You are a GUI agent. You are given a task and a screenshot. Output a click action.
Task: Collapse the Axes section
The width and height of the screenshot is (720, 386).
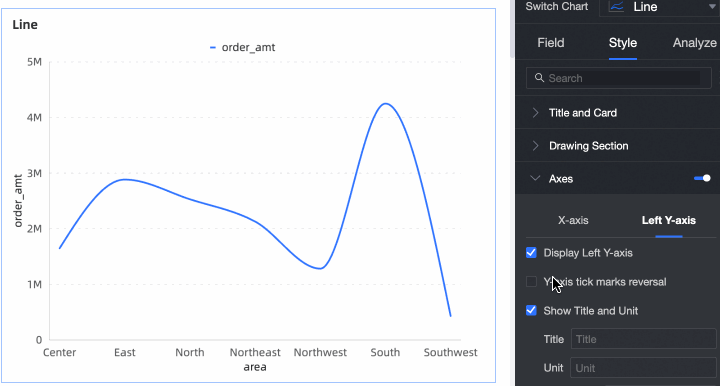click(535, 179)
